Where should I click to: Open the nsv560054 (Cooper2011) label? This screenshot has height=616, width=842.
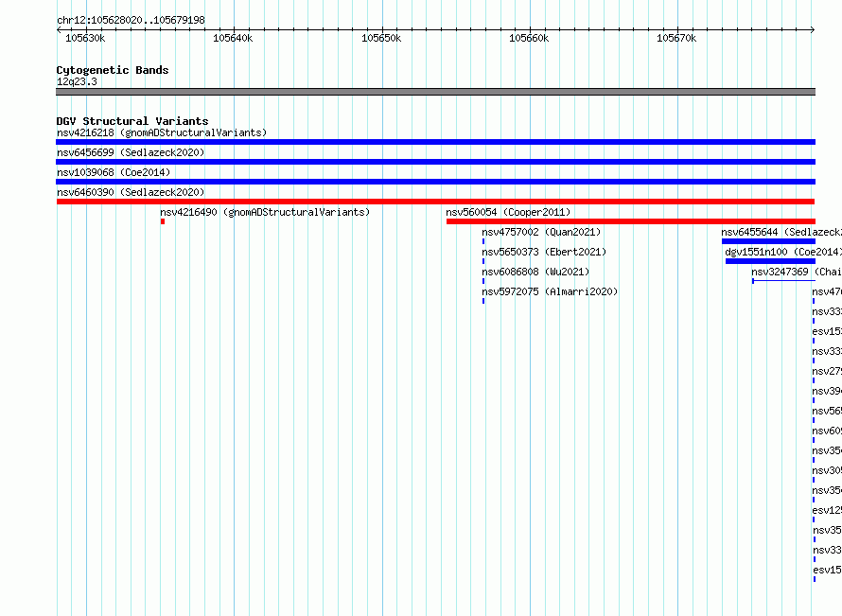point(508,212)
